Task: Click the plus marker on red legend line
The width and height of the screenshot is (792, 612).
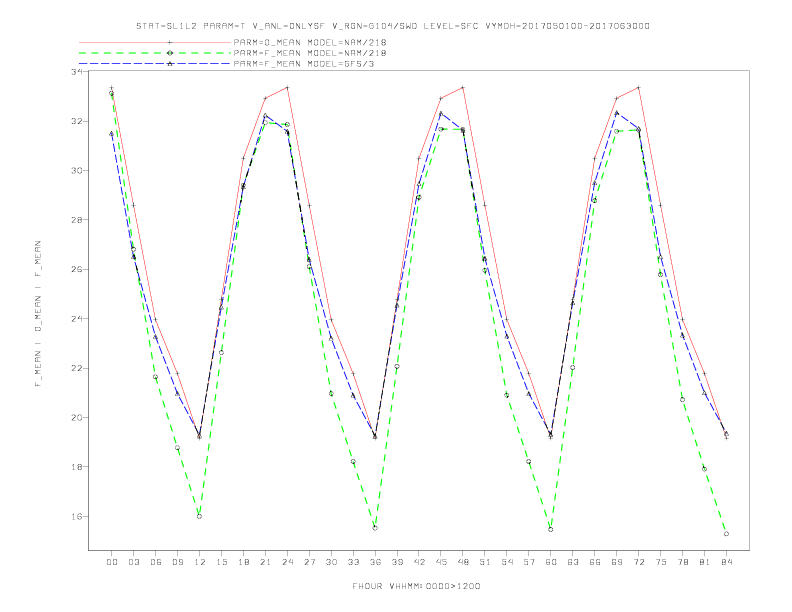Action: tap(170, 42)
